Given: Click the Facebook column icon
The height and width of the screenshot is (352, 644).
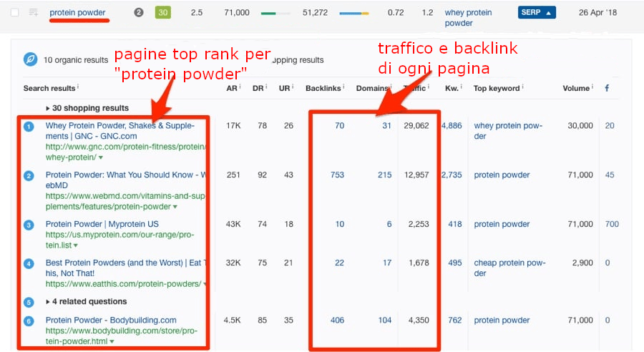Looking at the screenshot, I should (x=607, y=88).
